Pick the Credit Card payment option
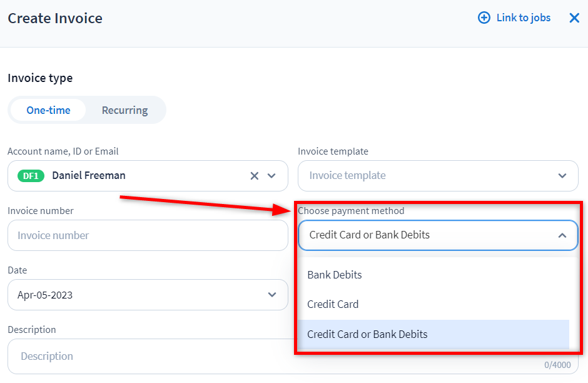The width and height of the screenshot is (588, 383). pos(333,304)
